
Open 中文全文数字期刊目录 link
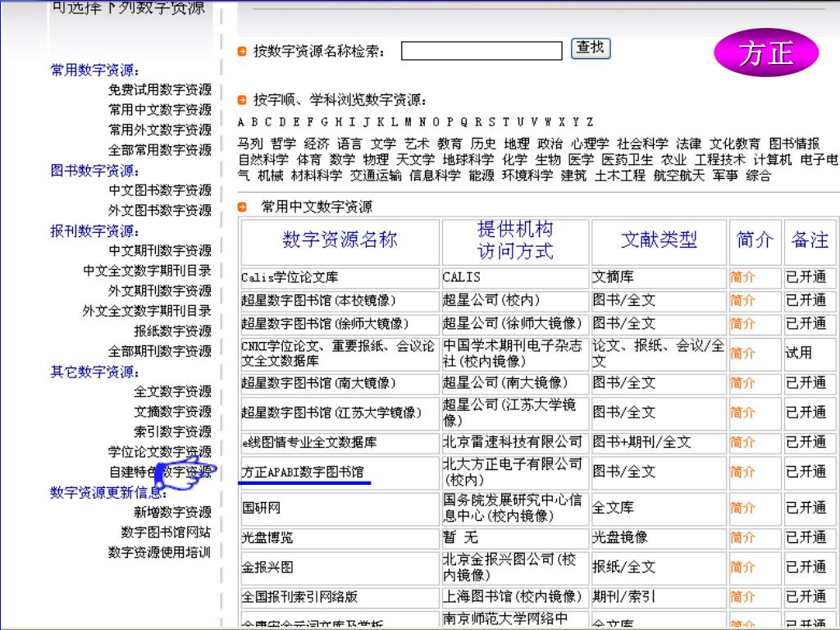147,271
